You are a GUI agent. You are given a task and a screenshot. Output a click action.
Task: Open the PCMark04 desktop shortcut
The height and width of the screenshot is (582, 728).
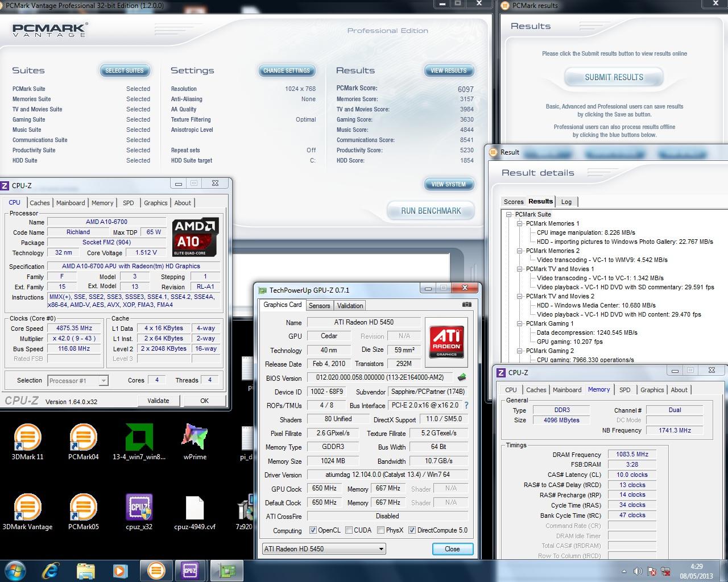click(x=83, y=442)
